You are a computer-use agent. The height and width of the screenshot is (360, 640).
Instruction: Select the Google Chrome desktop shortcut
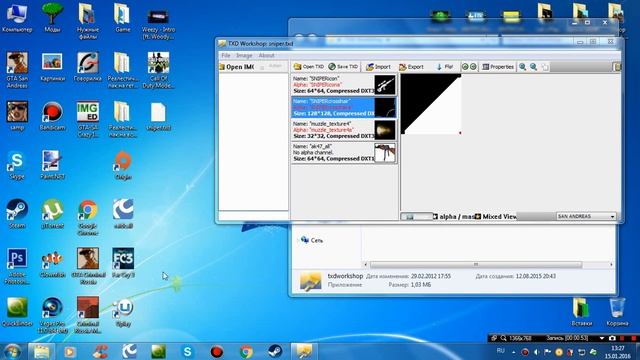pyautogui.click(x=88, y=217)
